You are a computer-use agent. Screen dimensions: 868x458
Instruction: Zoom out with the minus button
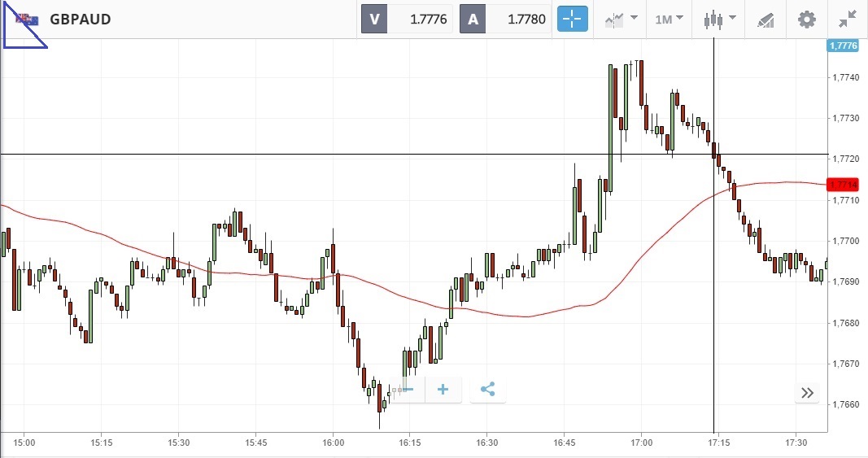tap(408, 390)
